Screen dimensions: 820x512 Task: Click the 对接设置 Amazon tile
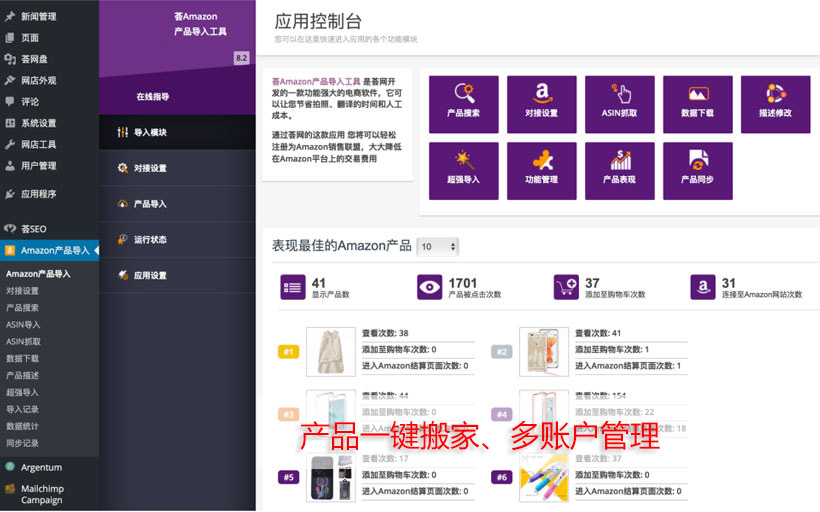click(x=541, y=104)
